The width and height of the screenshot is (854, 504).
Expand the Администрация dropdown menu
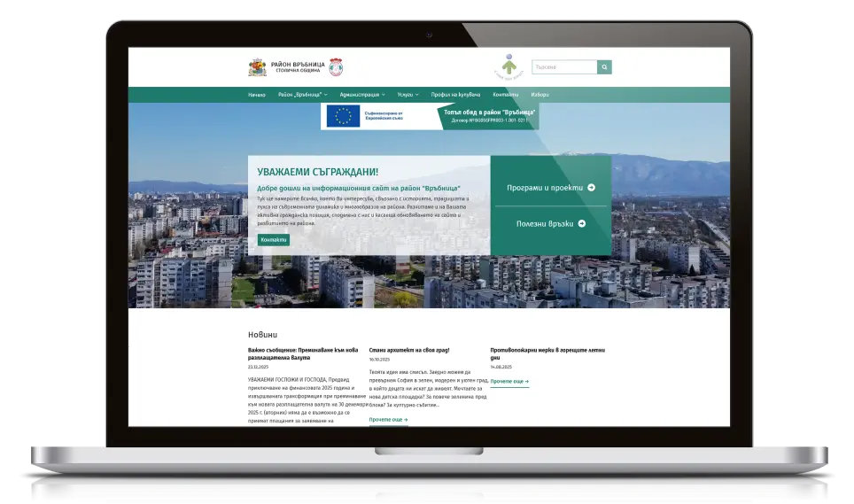[x=361, y=95]
